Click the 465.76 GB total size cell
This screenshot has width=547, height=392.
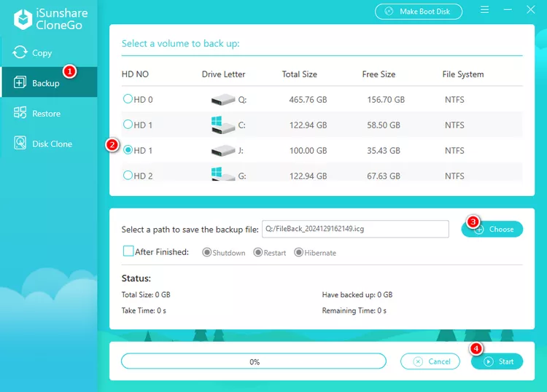pos(308,100)
